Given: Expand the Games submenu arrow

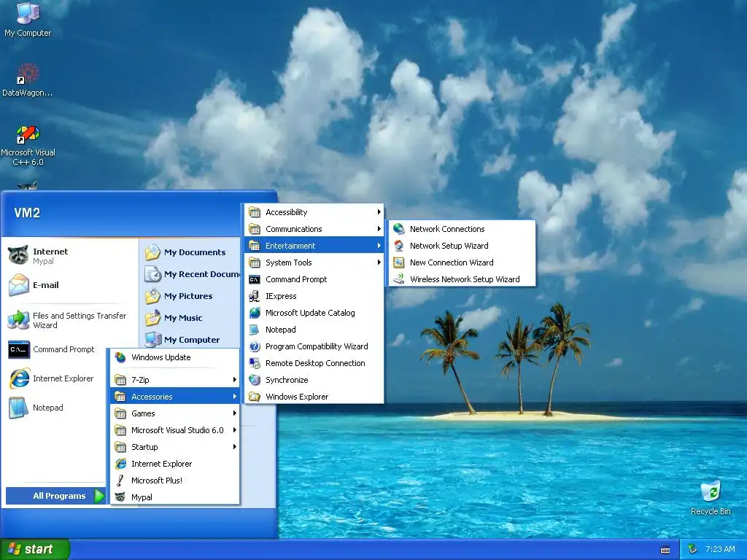Looking at the screenshot, I should (x=234, y=413).
